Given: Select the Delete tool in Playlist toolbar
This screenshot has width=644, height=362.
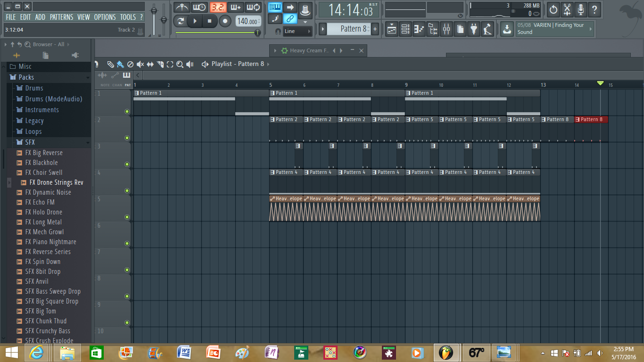Looking at the screenshot, I should 130,64.
